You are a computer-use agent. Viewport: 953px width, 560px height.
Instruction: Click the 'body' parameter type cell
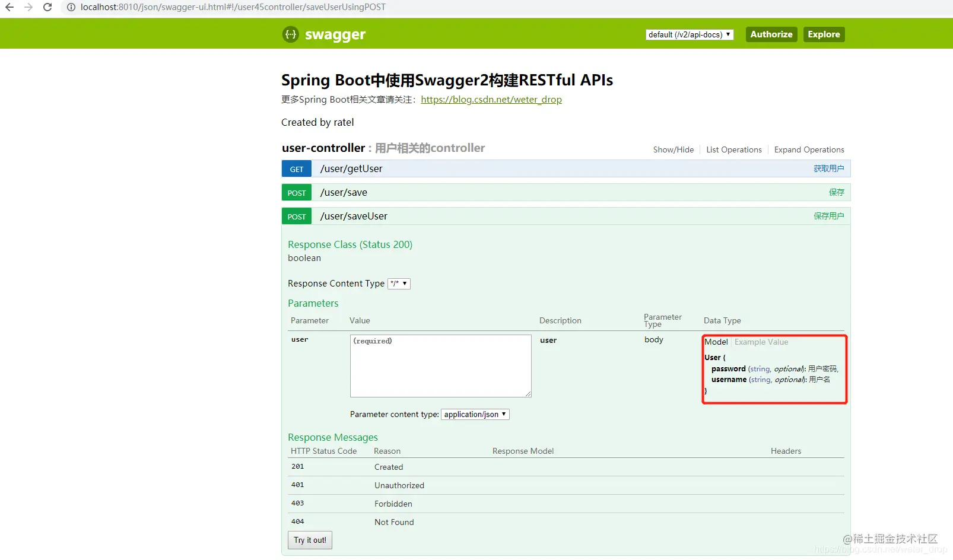(x=654, y=340)
